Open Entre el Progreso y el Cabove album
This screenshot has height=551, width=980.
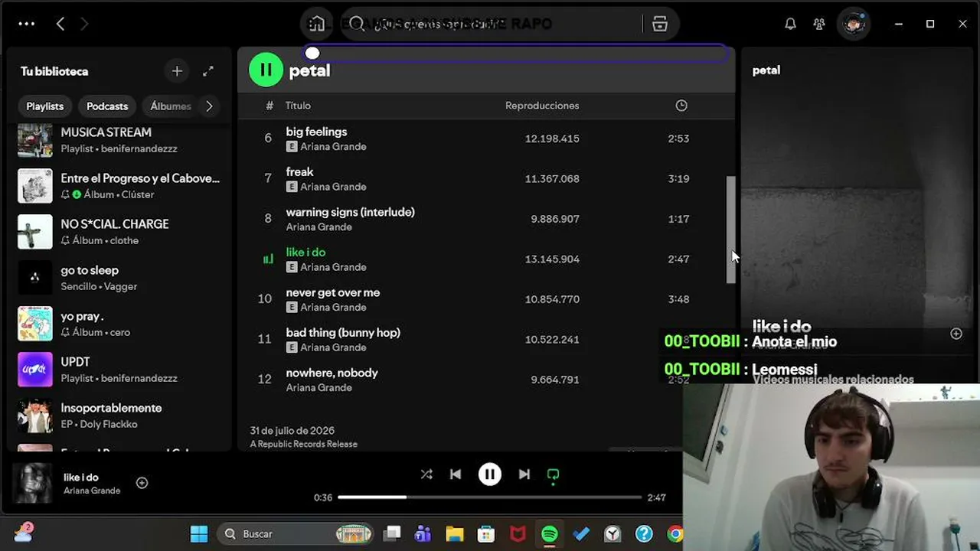(x=119, y=186)
